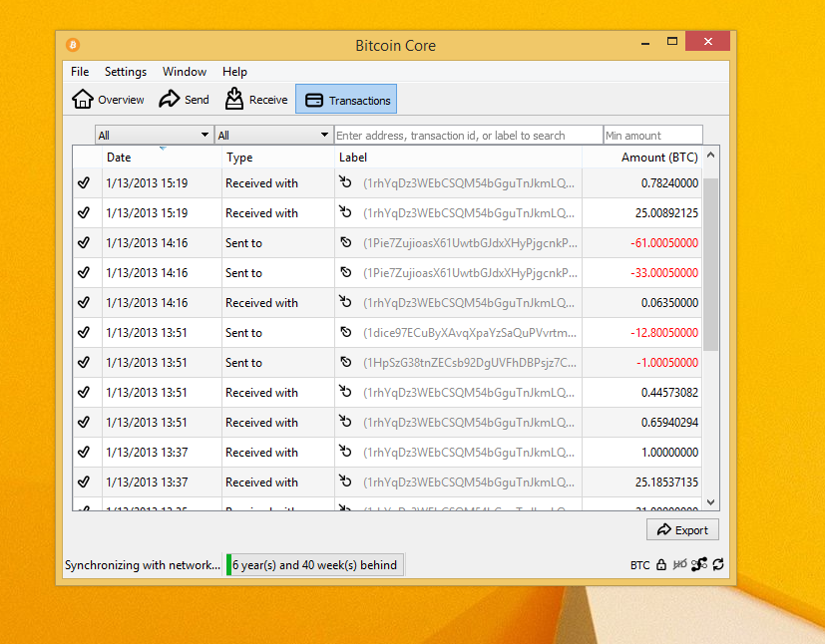
Task: Click confirmed checkmark of the -12.80050000 transaction
Action: (x=84, y=333)
